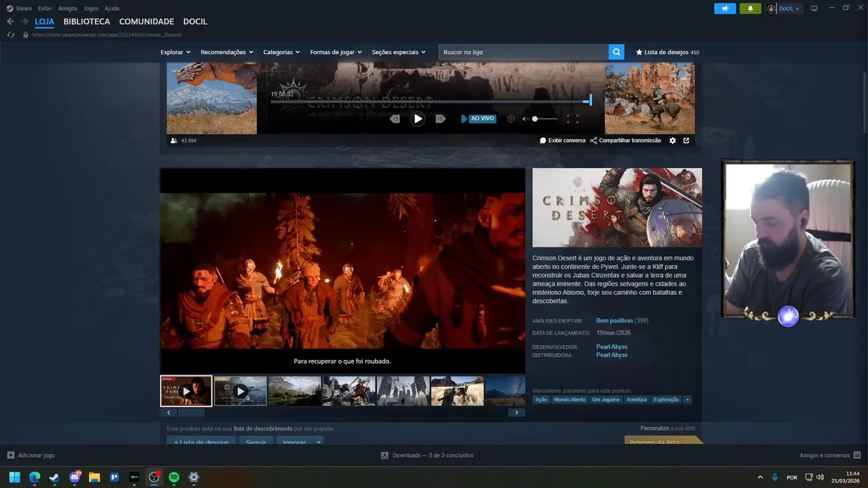Expand the Explorar dropdown
This screenshot has height=488, width=868.
pyautogui.click(x=175, y=52)
